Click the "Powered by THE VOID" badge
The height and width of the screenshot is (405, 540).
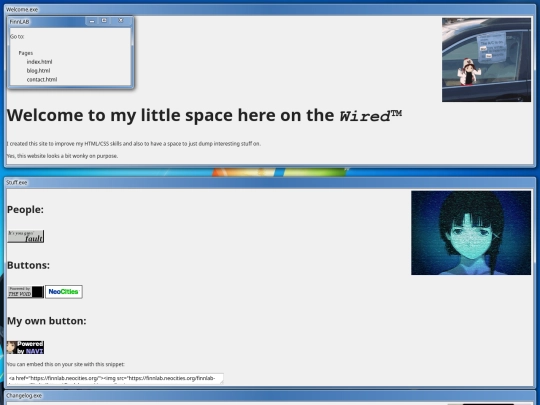[25, 292]
